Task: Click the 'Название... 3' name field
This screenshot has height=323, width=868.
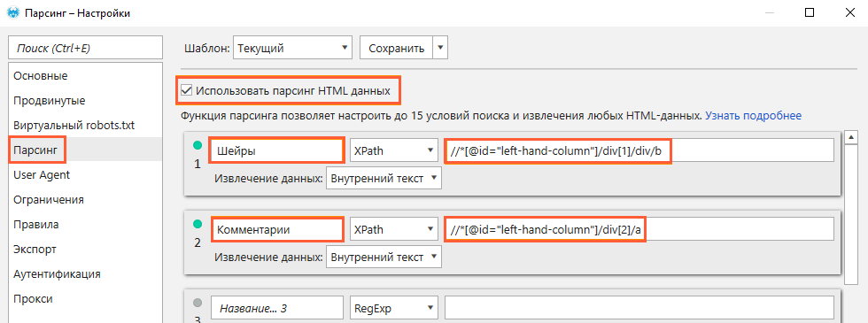Action: click(276, 309)
